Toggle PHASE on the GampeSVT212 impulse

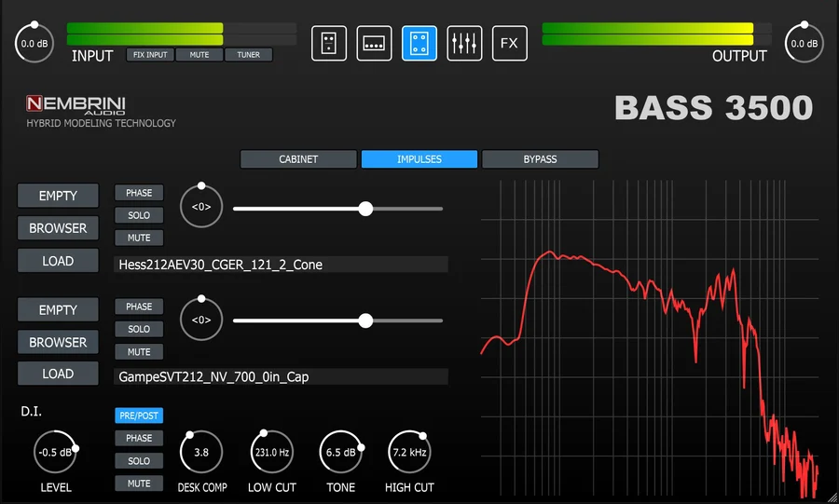tap(139, 306)
